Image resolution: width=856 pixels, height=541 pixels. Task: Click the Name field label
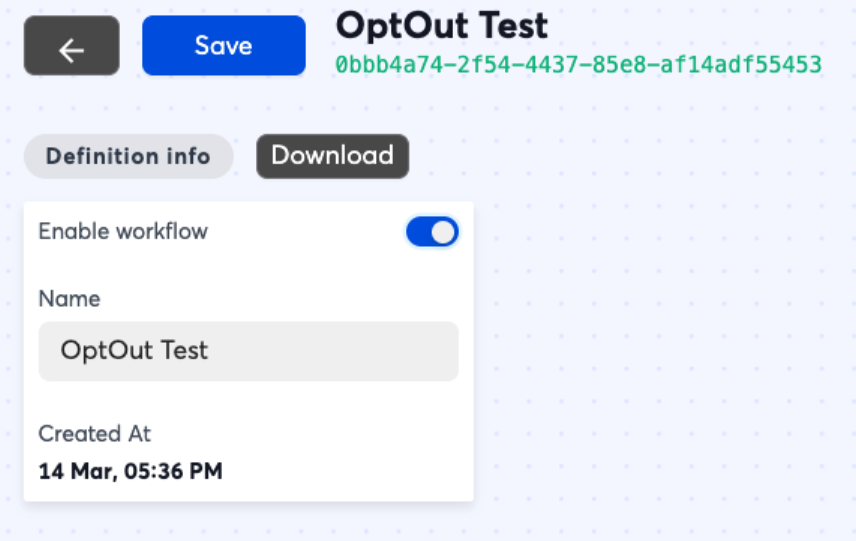point(69,299)
